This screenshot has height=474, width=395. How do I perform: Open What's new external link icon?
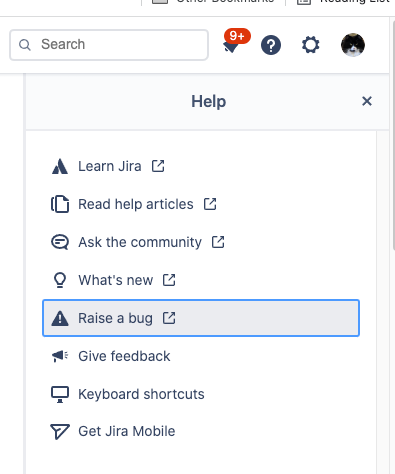tap(169, 280)
